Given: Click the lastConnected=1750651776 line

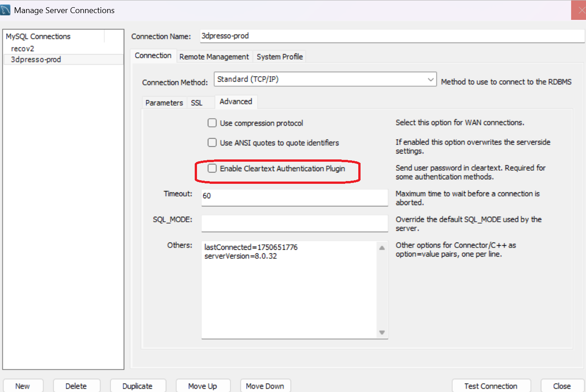Looking at the screenshot, I should tap(251, 247).
